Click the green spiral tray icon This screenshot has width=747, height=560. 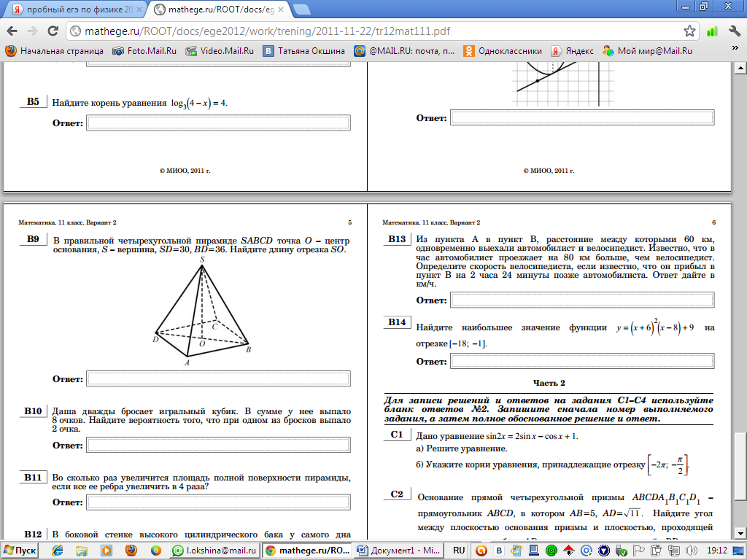[x=551, y=551]
